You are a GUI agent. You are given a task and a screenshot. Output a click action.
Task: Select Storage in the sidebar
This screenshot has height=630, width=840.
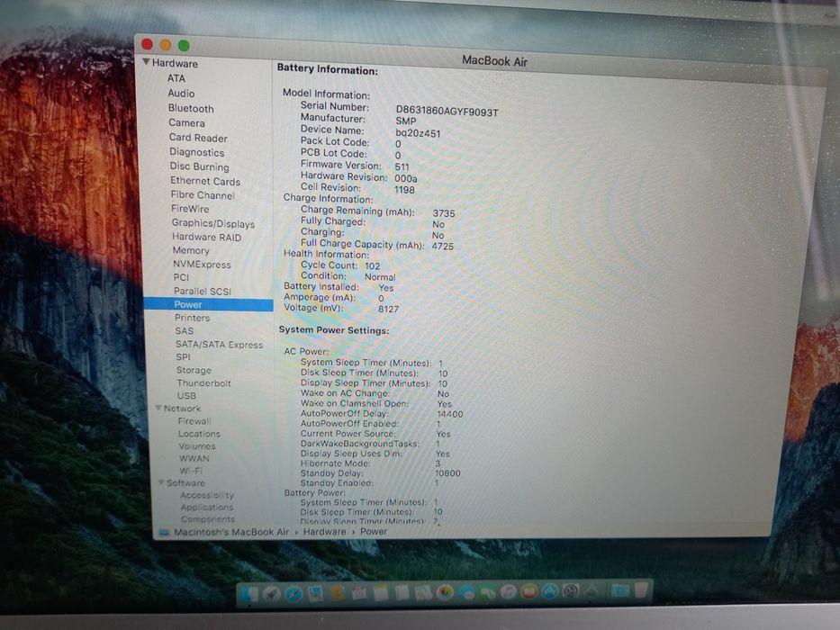(x=194, y=370)
